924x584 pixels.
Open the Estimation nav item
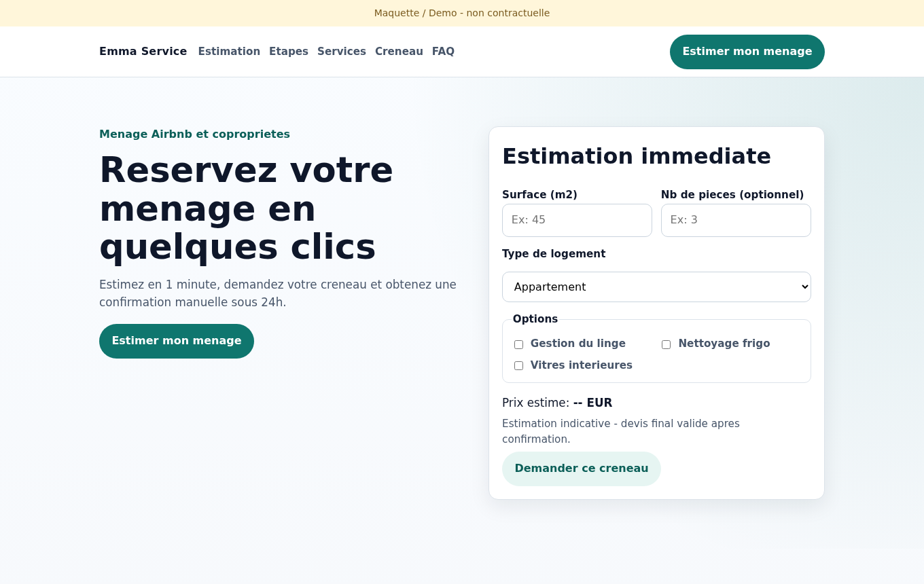[229, 52]
